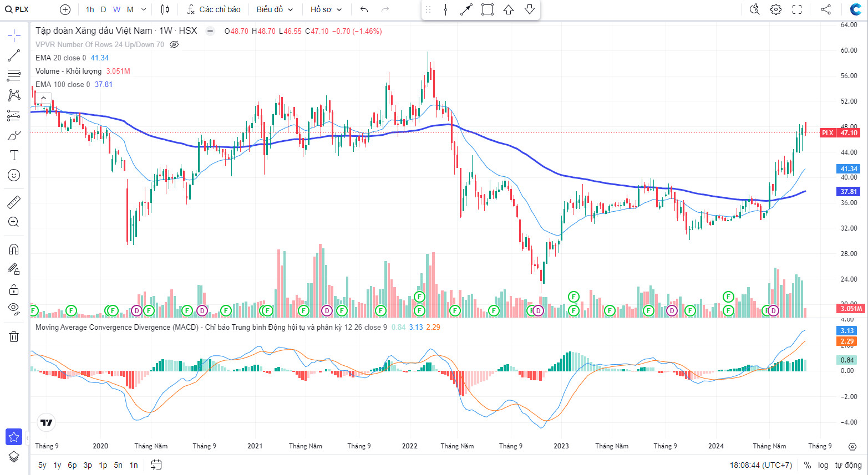Toggle fullscreen chart mode
Image resolution: width=868 pixels, height=475 pixels.
(797, 9)
